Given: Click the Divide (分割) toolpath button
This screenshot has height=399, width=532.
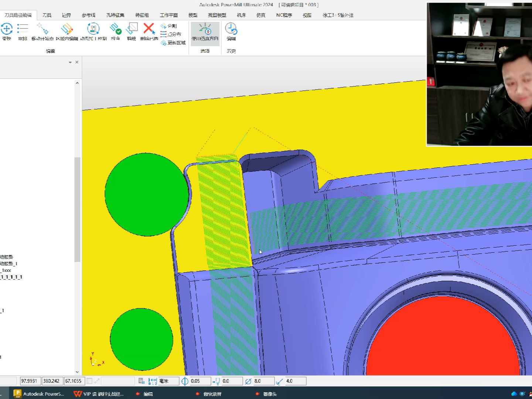Looking at the screenshot, I should 169,26.
